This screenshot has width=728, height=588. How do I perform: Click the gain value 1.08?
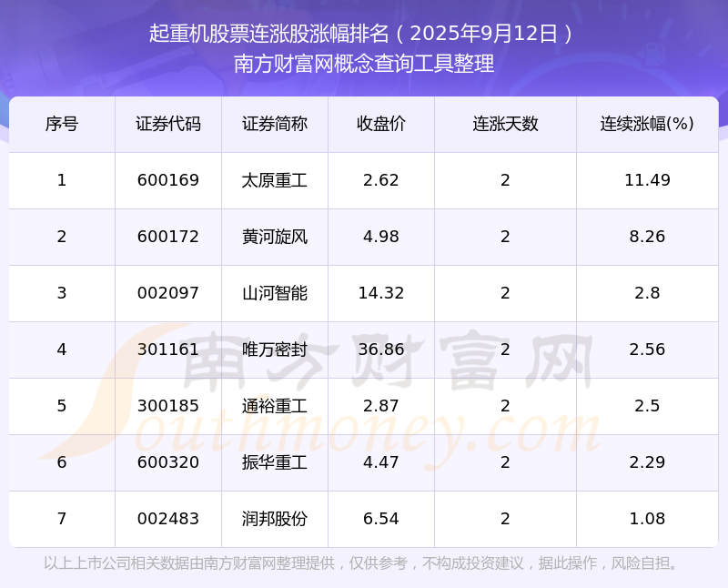tap(647, 519)
